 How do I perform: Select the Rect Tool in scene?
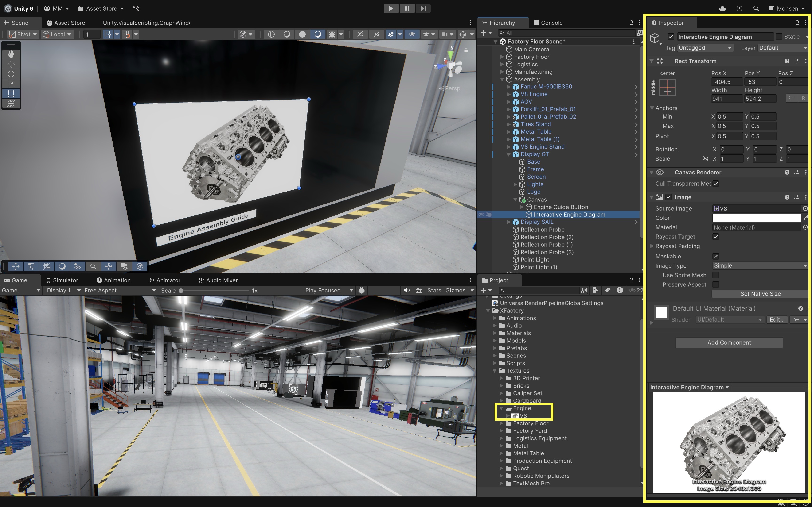tap(11, 94)
